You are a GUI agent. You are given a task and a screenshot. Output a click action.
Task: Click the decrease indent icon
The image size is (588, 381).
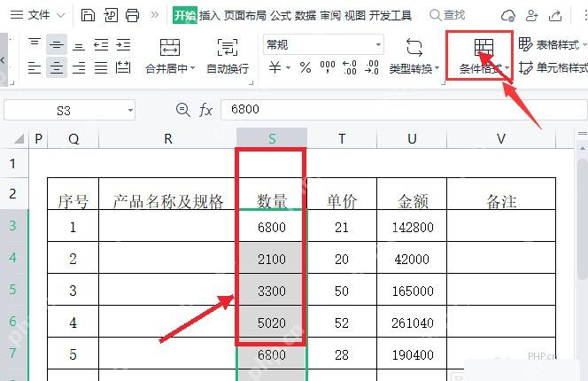coord(101,45)
